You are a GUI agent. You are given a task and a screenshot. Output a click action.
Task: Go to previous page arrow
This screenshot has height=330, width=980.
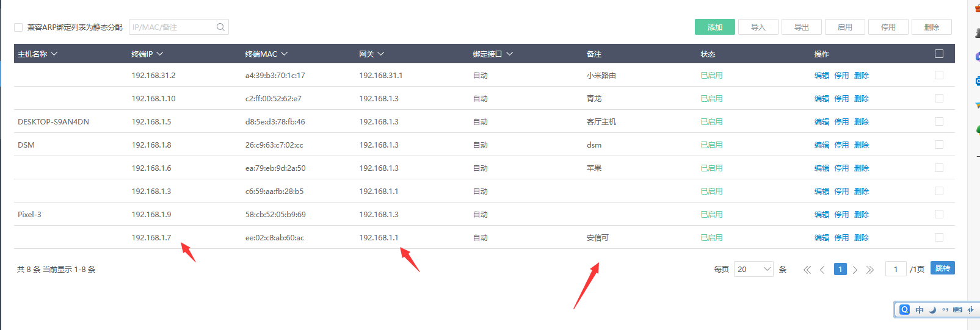click(x=822, y=270)
